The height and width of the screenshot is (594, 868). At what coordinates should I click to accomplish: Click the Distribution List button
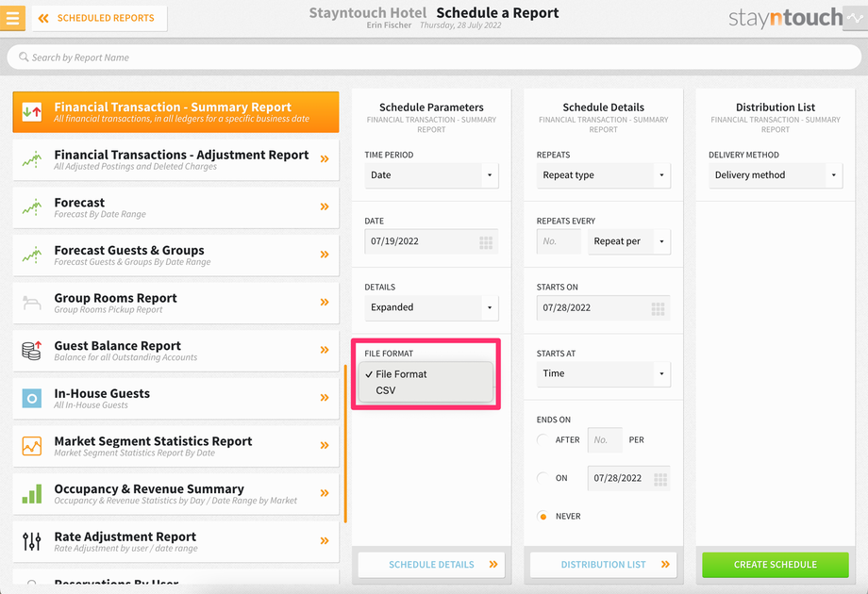604,565
